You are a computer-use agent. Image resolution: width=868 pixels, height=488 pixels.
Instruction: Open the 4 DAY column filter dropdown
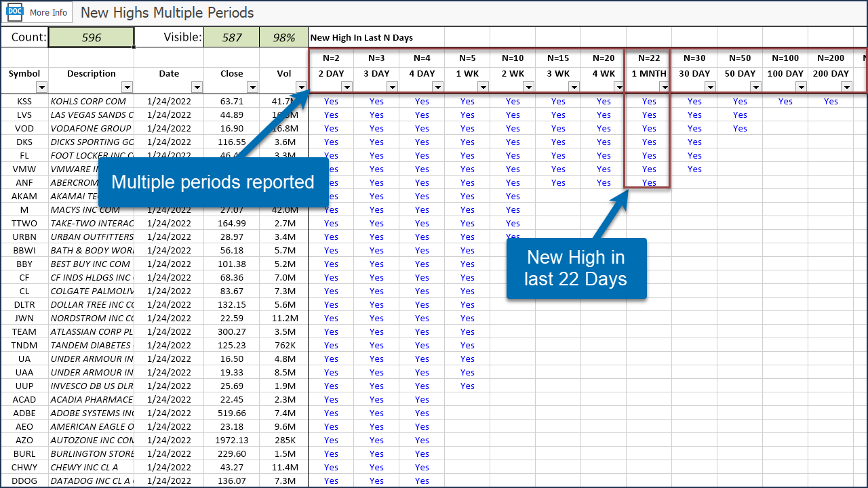pos(437,87)
